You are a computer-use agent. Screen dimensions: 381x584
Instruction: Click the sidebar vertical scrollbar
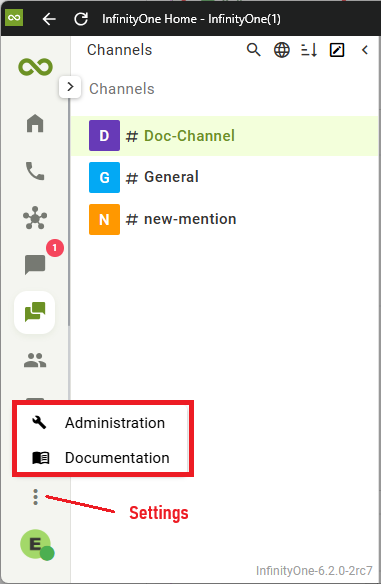pos(69,212)
